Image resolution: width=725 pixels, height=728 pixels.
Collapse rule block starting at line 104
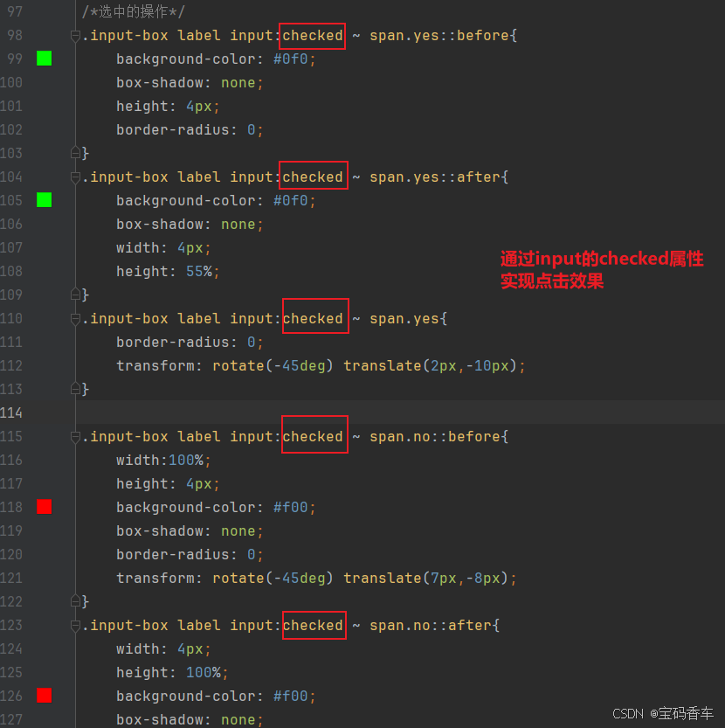coord(75,177)
